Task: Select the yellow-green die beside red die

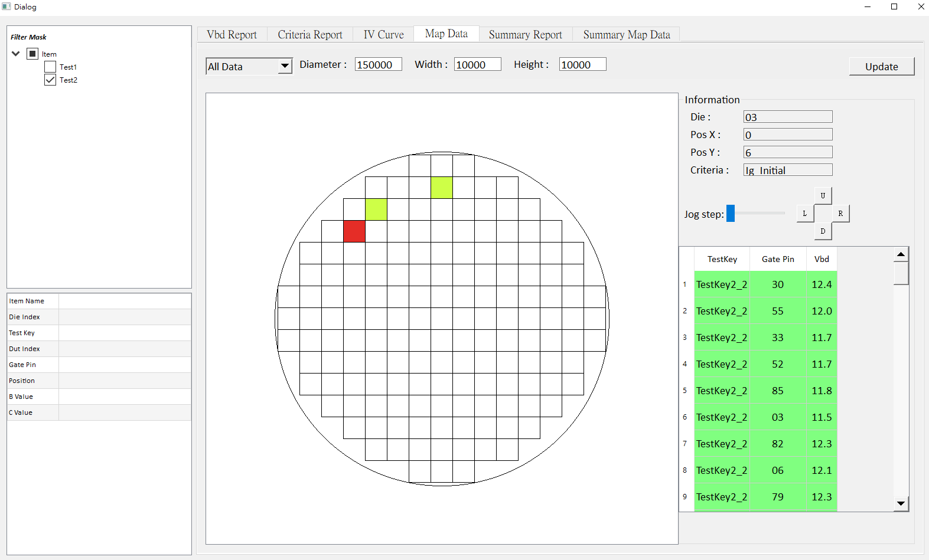Action: tap(376, 209)
